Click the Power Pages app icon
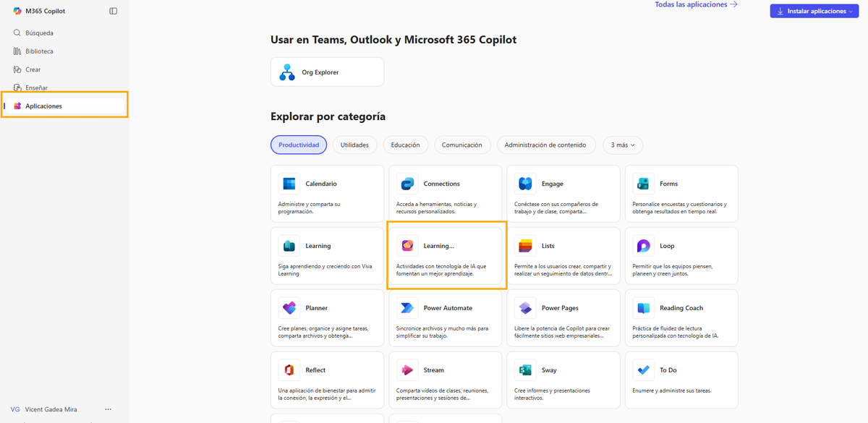 (525, 308)
